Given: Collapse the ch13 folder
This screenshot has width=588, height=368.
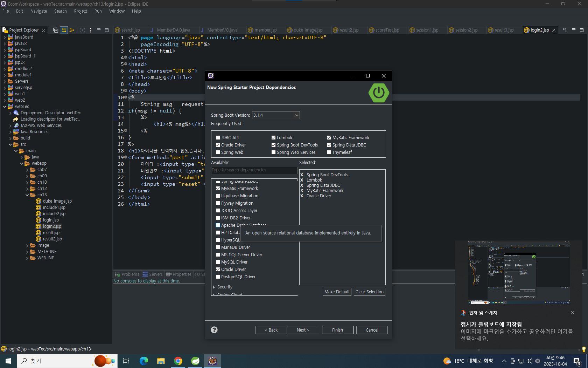Looking at the screenshot, I should [27, 195].
